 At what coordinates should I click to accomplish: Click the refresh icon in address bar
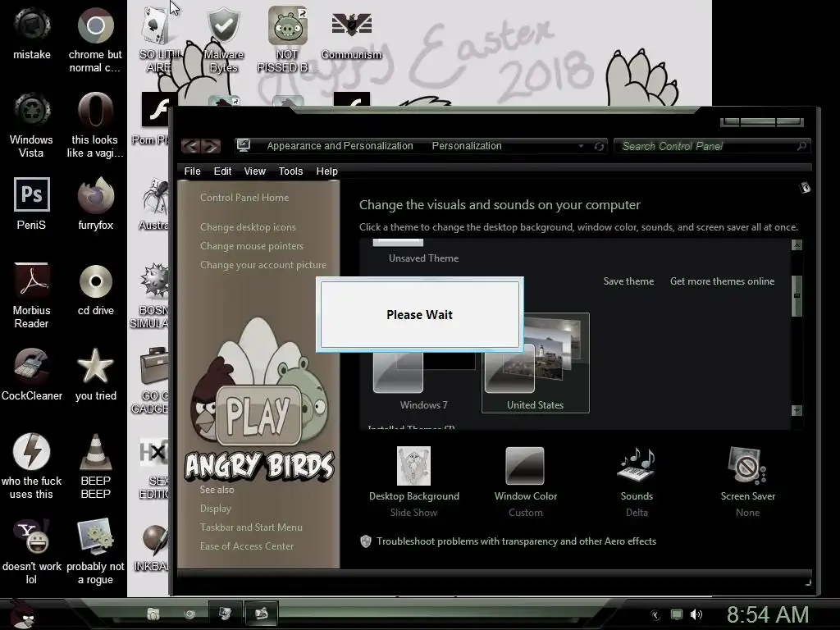(x=599, y=146)
